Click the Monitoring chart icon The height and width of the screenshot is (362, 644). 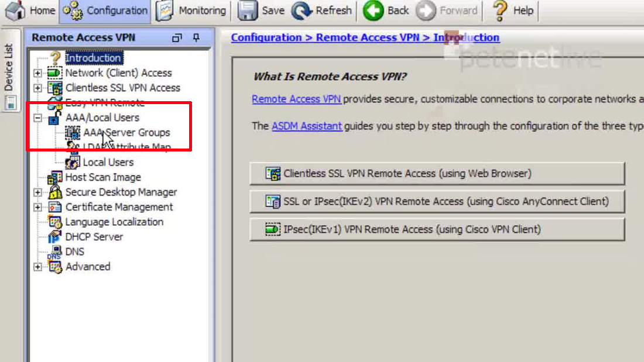(x=165, y=11)
